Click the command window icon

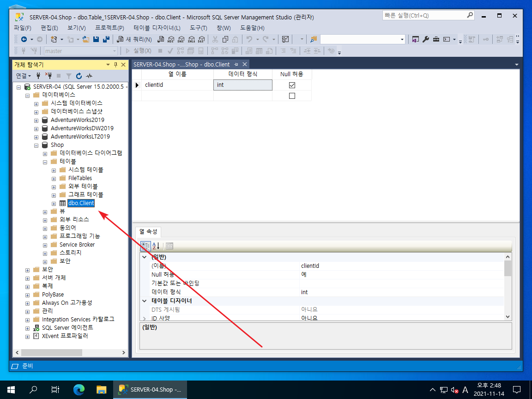(x=447, y=39)
